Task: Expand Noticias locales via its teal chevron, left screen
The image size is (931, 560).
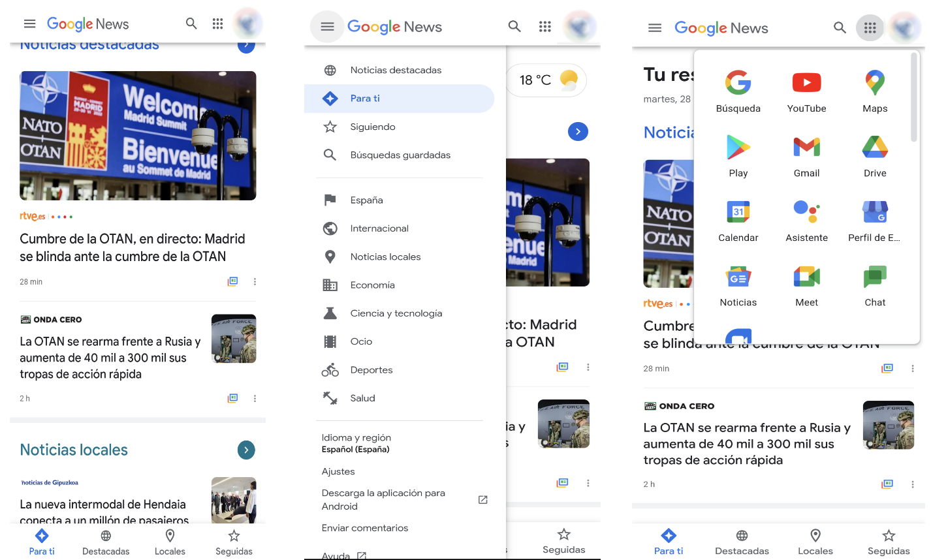Action: [246, 450]
